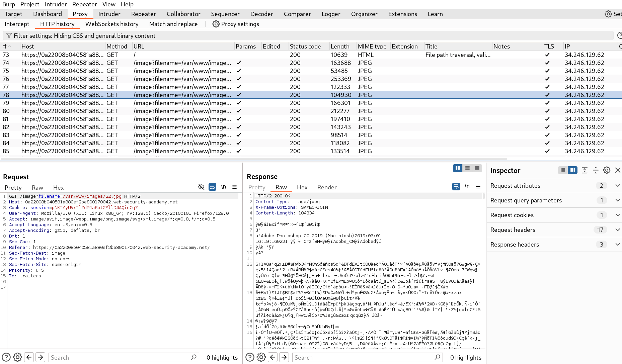622x364 pixels.
Task: Sort history by the # column
Action: pyautogui.click(x=10, y=47)
